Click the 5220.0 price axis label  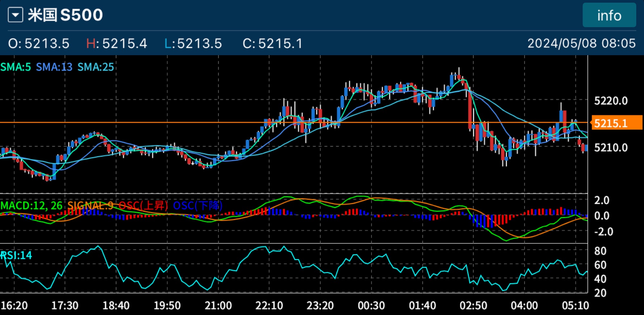(611, 101)
